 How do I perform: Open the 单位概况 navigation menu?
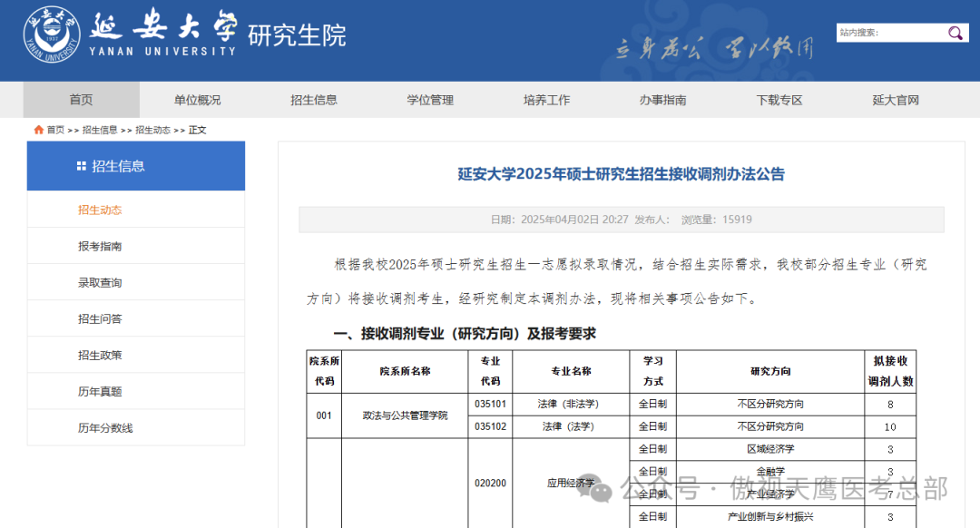coord(198,100)
